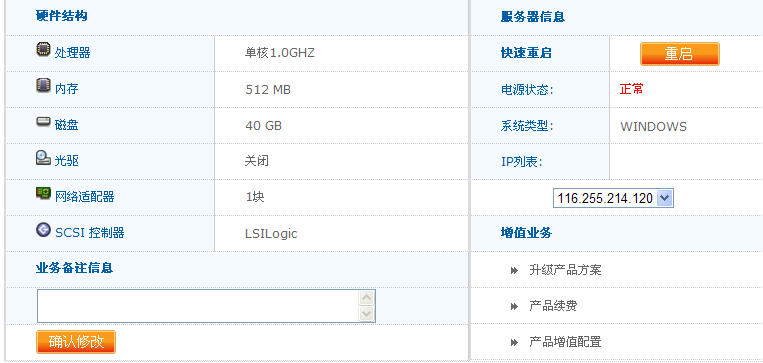Click the 确认修改 confirm button
This screenshot has width=763, height=363.
pyautogui.click(x=76, y=342)
